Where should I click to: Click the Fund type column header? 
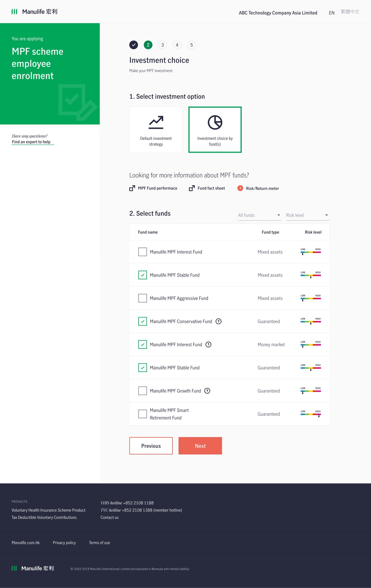pos(270,232)
